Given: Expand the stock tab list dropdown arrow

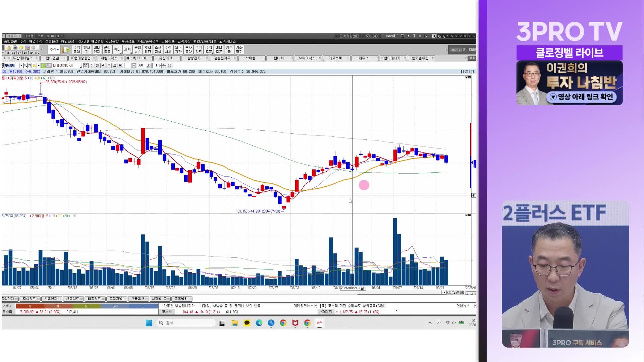Looking at the screenshot, I should (465, 58).
